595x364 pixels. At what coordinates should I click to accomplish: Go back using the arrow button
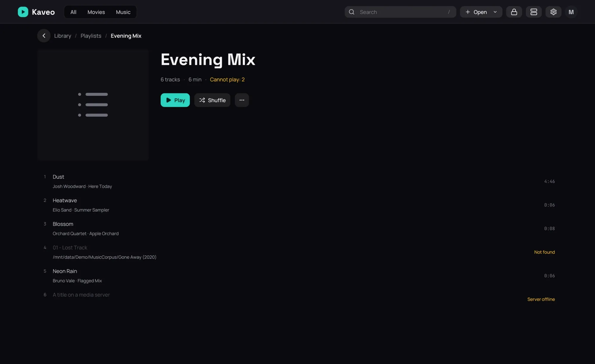coord(44,36)
